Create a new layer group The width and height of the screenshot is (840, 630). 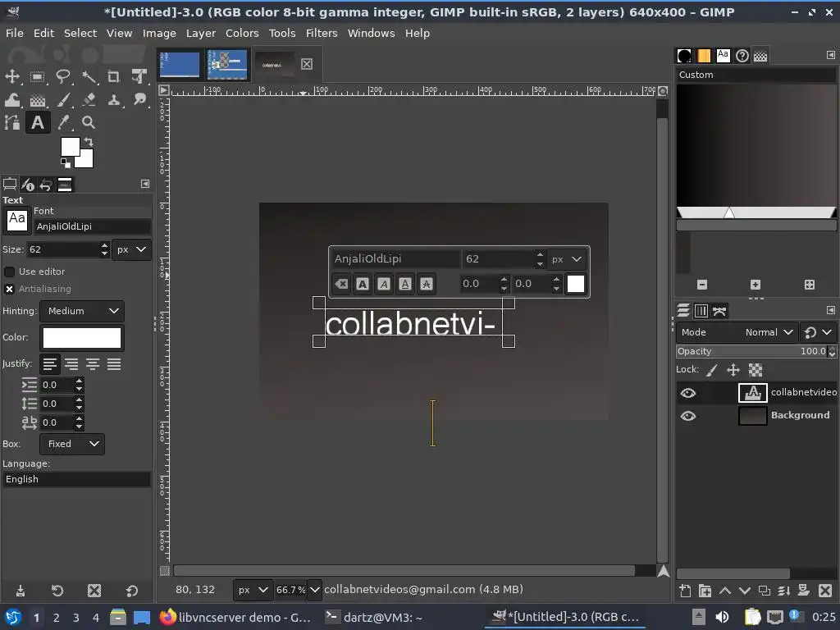coord(705,591)
